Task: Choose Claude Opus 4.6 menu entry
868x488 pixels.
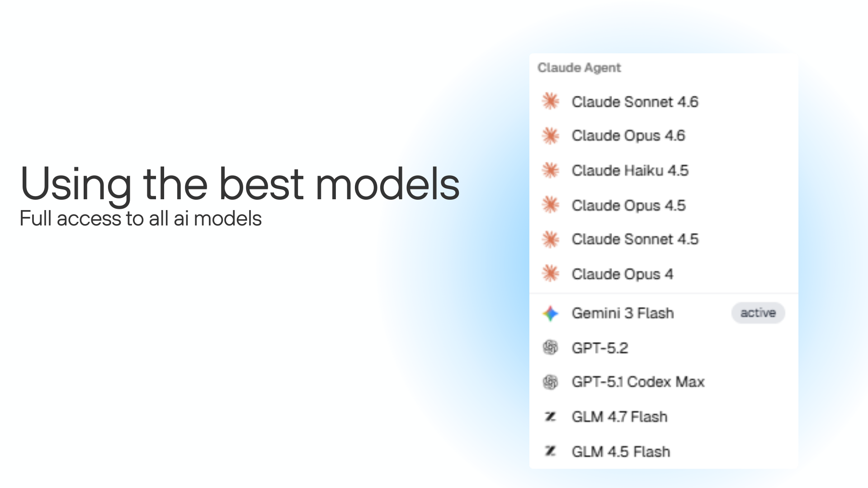Action: (628, 136)
